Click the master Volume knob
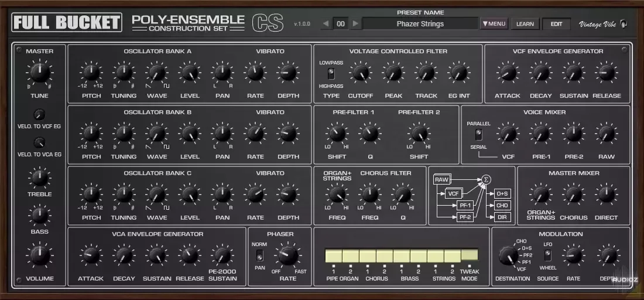 point(40,255)
